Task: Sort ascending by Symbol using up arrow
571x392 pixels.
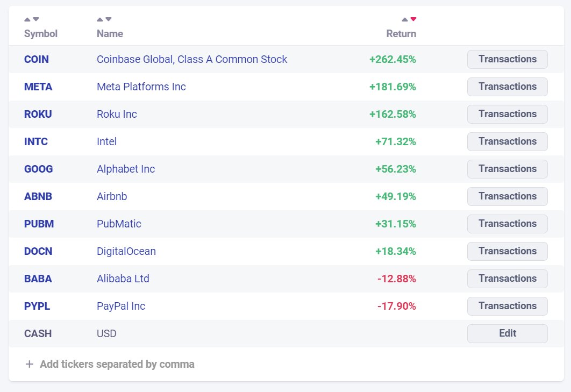Action: (27, 19)
